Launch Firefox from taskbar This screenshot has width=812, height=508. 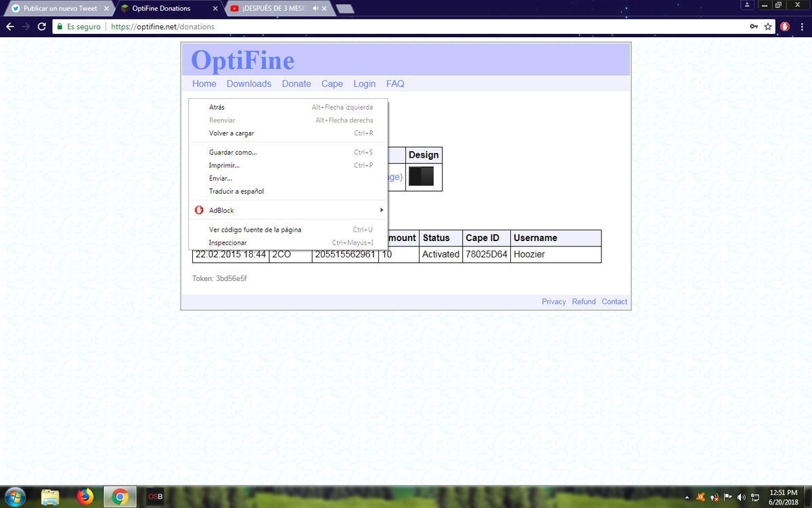(x=85, y=496)
